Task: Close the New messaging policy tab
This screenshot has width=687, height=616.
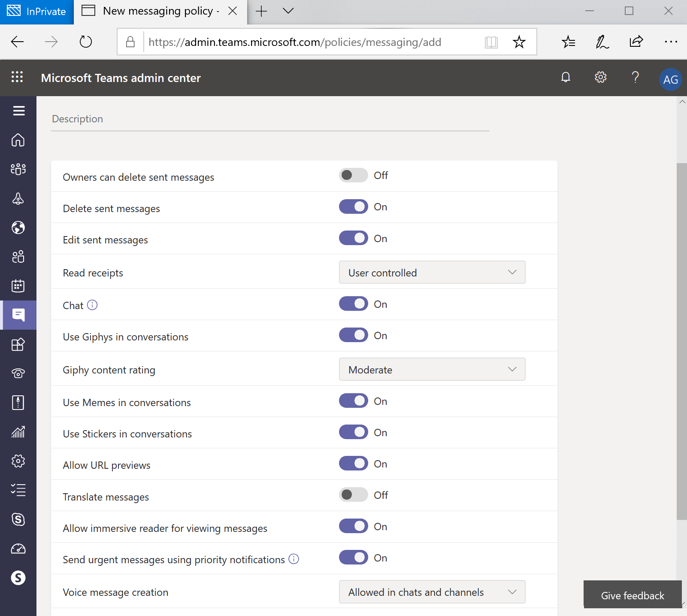Action: (x=233, y=11)
